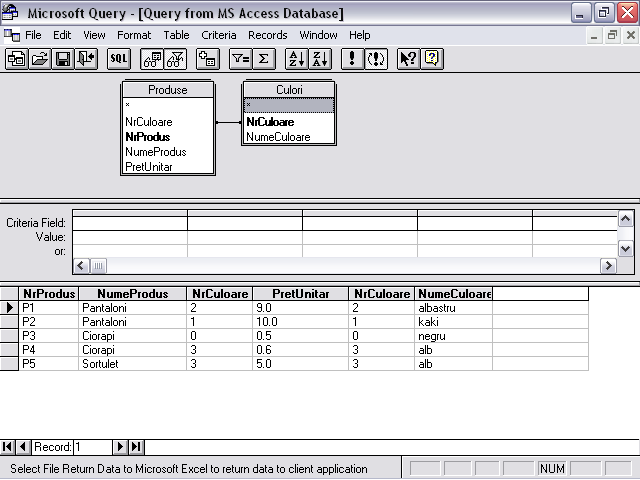The width and height of the screenshot is (640, 480).
Task: Open the Records menu
Action: [x=268, y=35]
